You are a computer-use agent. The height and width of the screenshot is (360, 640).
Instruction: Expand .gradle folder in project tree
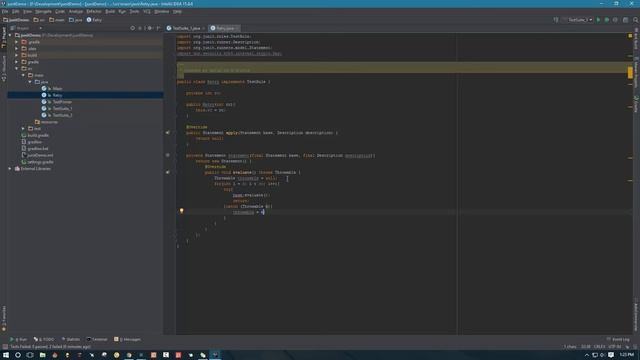click(x=17, y=42)
